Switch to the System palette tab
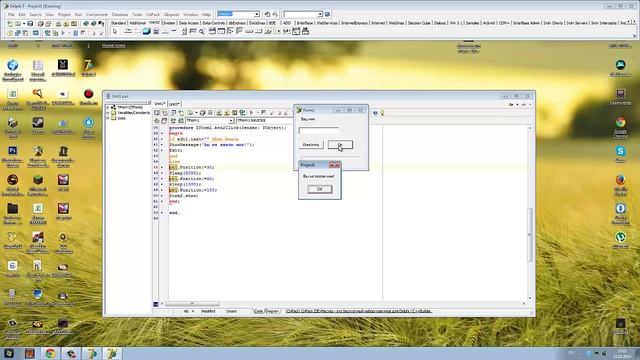640x360 pixels. click(x=169, y=23)
